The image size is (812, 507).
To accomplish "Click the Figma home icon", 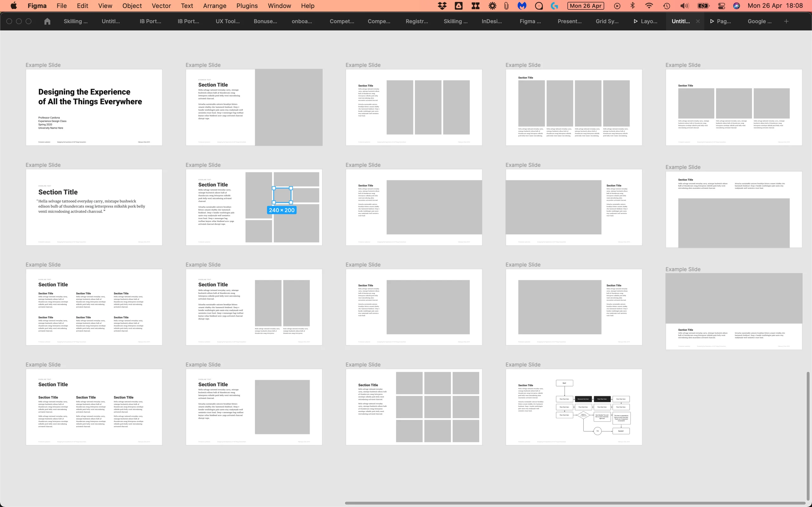I will 47,21.
